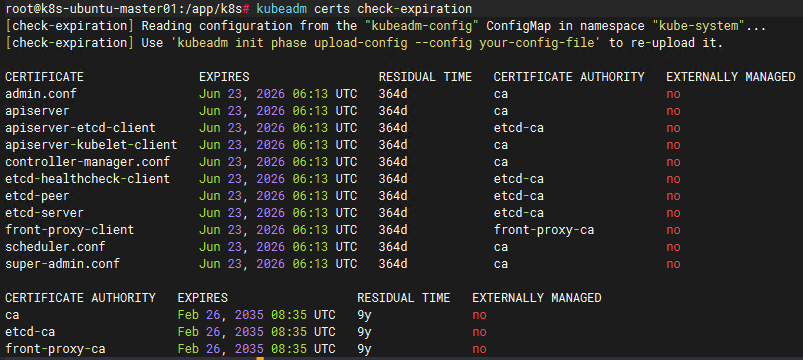Click the 'front-proxy-ca' name in the bottom authority table
This screenshot has height=360, width=803.
click(55, 349)
